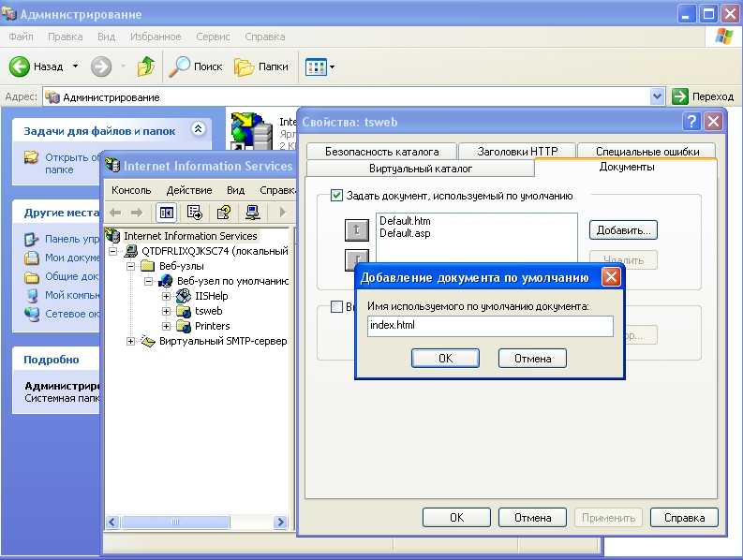Open the Файл menu in Администрирование window
This screenshot has width=743, height=560.
pyautogui.click(x=21, y=37)
